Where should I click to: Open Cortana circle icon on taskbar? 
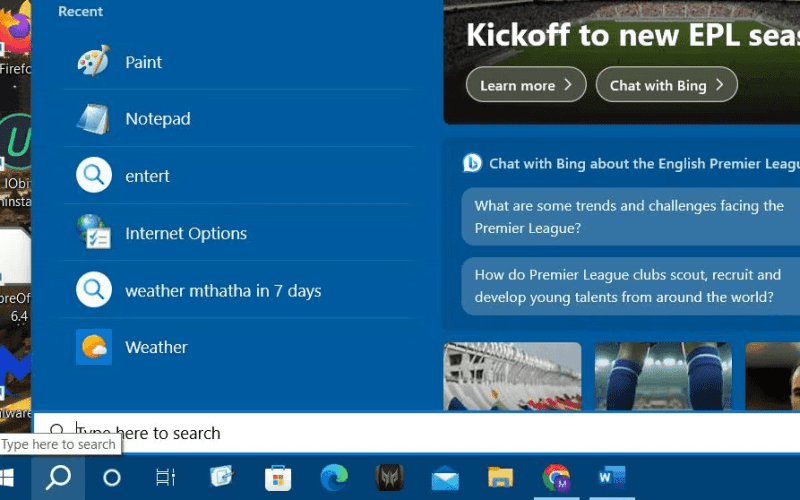pos(112,478)
